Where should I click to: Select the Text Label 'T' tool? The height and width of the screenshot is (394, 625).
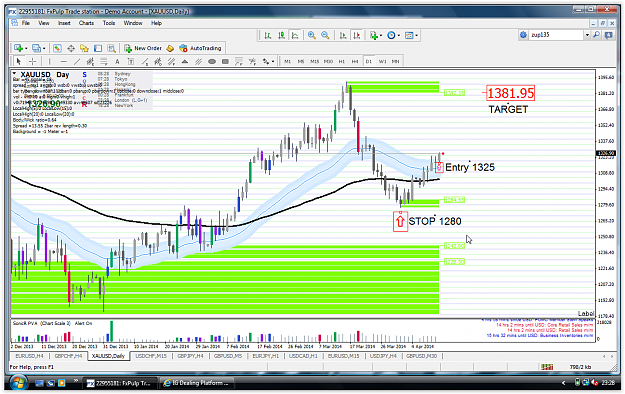click(131, 61)
